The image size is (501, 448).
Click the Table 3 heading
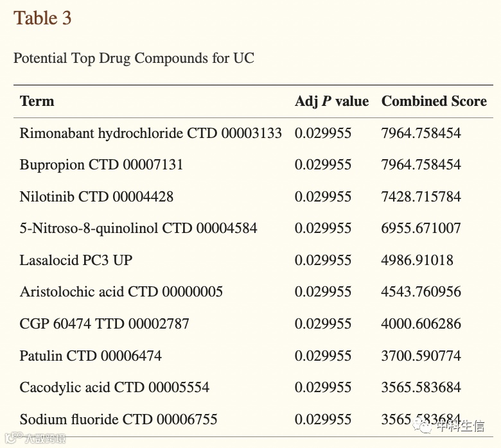(42, 18)
